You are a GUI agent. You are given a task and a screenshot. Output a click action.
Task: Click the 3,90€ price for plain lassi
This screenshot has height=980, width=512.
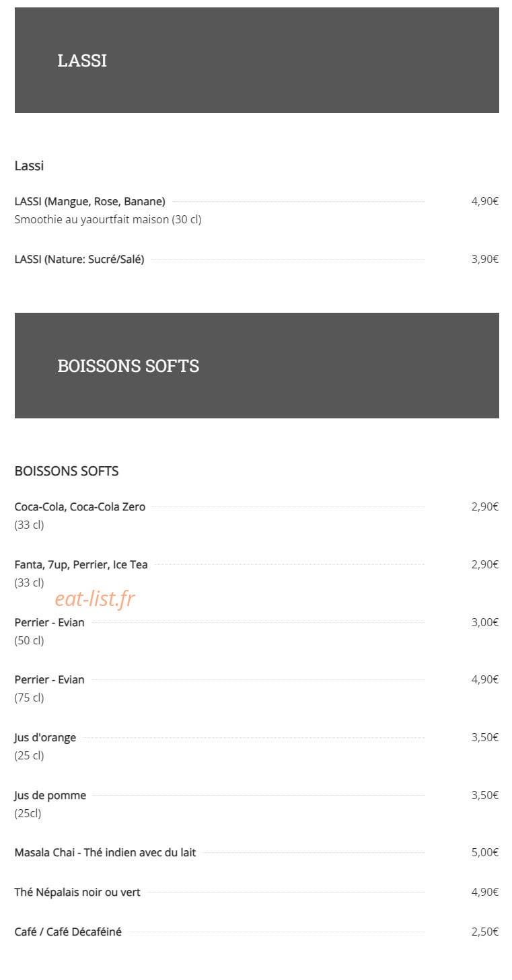pyautogui.click(x=484, y=259)
